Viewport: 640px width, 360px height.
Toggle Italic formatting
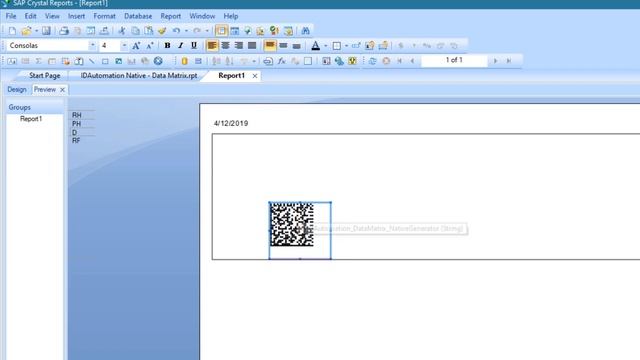(180, 45)
